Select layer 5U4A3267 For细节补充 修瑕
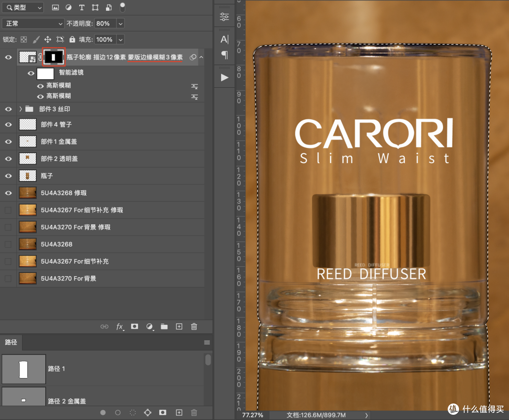 (x=102, y=210)
